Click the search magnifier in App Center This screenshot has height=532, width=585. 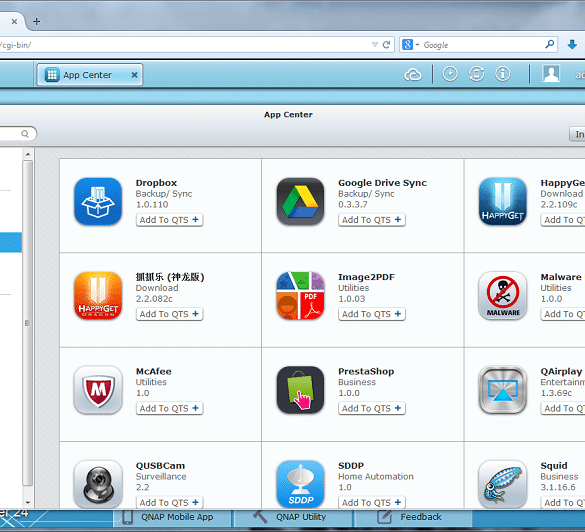click(25, 134)
